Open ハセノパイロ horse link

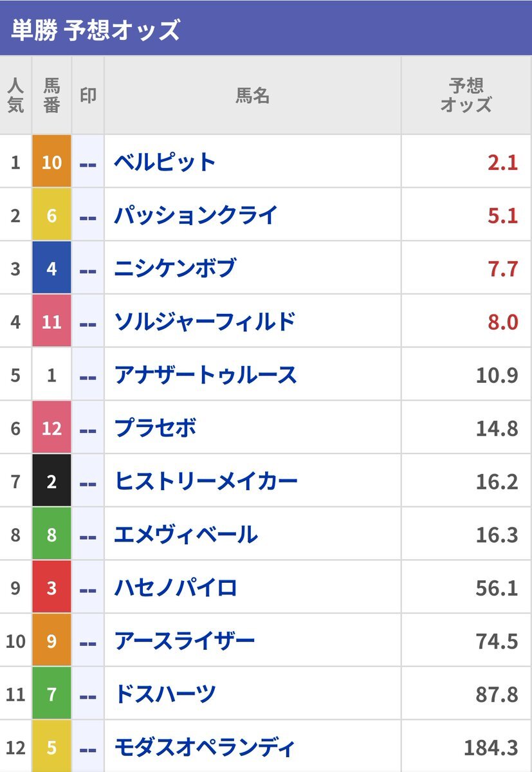[x=176, y=588]
